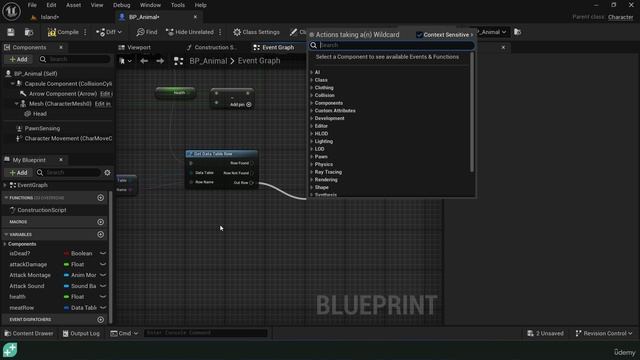Open the Edit menu
Image resolution: width=640 pixels, height=360 pixels.
[x=51, y=5]
